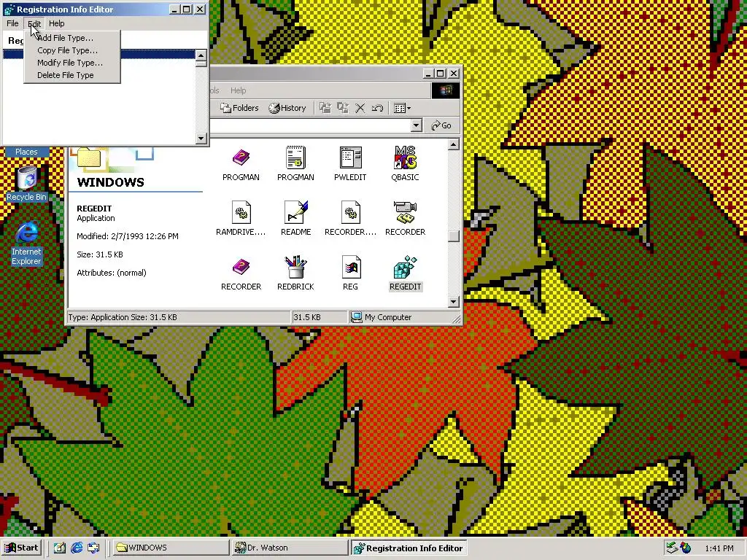Select the README document icon
This screenshot has height=560, width=747.
(x=295, y=212)
